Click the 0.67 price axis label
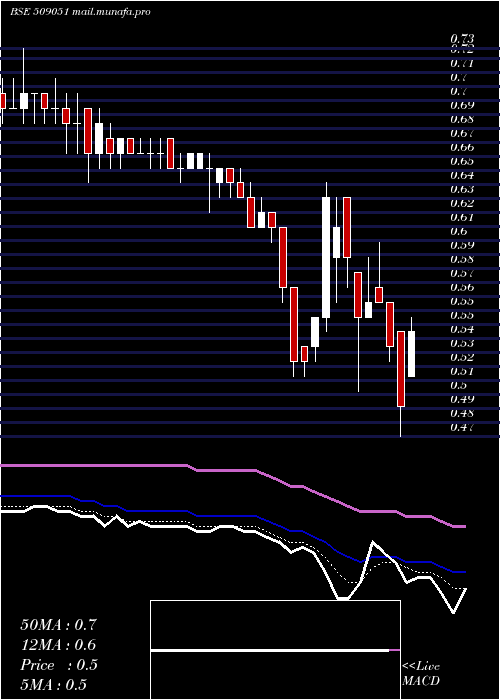 [462, 133]
